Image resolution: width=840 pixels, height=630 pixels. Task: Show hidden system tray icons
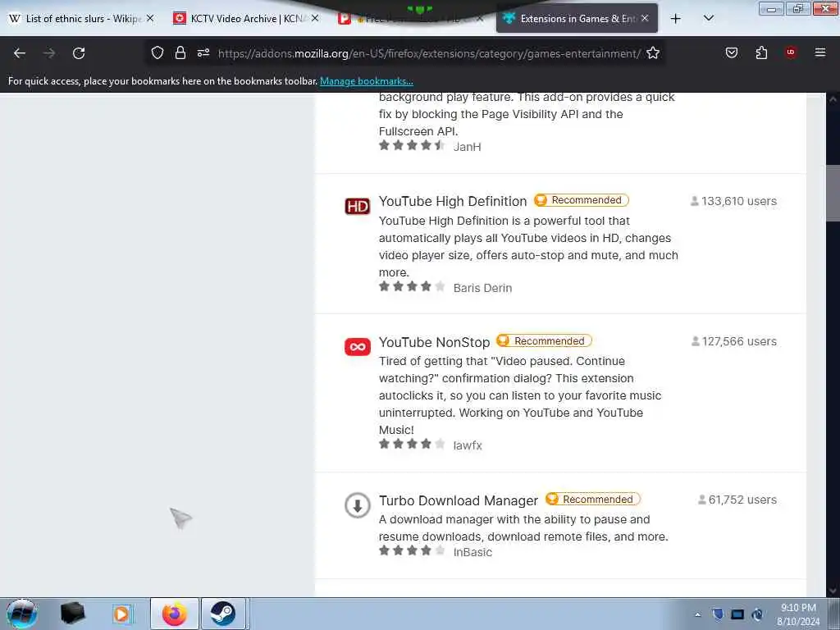pyautogui.click(x=697, y=614)
